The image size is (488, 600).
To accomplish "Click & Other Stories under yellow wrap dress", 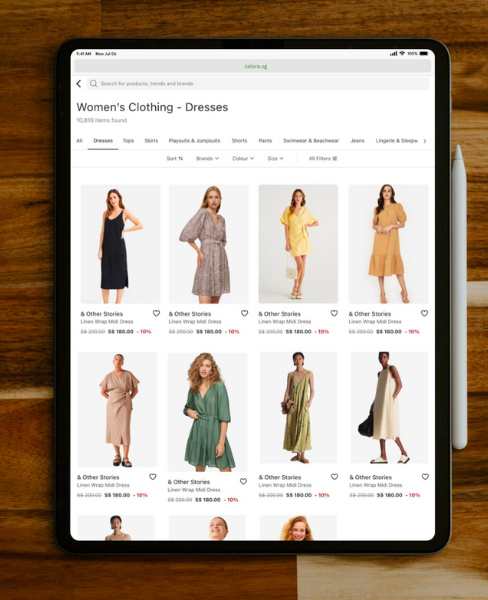I will 279,314.
